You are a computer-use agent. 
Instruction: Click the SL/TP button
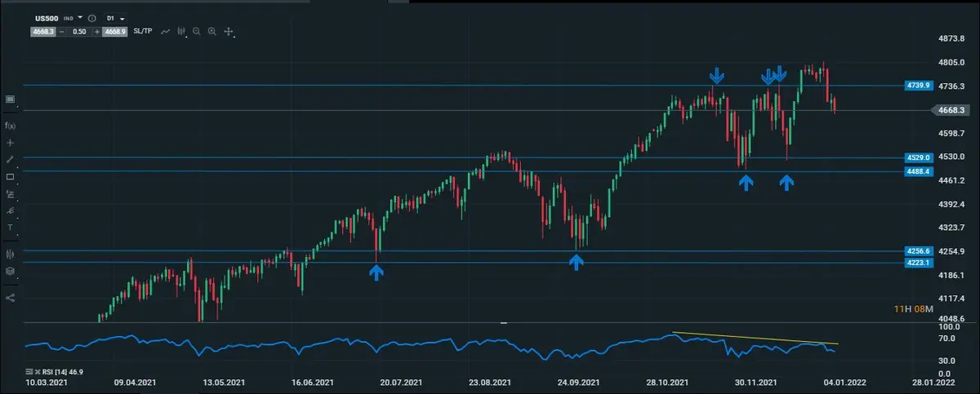click(x=144, y=32)
